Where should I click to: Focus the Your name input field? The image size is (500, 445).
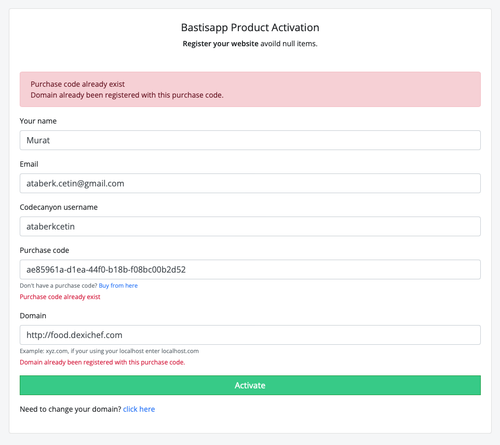click(x=250, y=140)
